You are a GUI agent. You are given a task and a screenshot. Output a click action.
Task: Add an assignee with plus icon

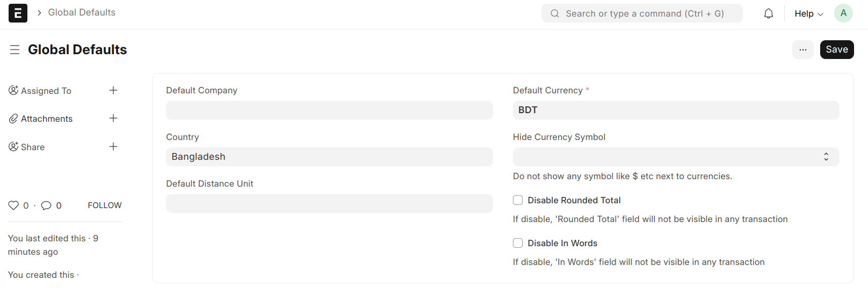[x=113, y=90]
